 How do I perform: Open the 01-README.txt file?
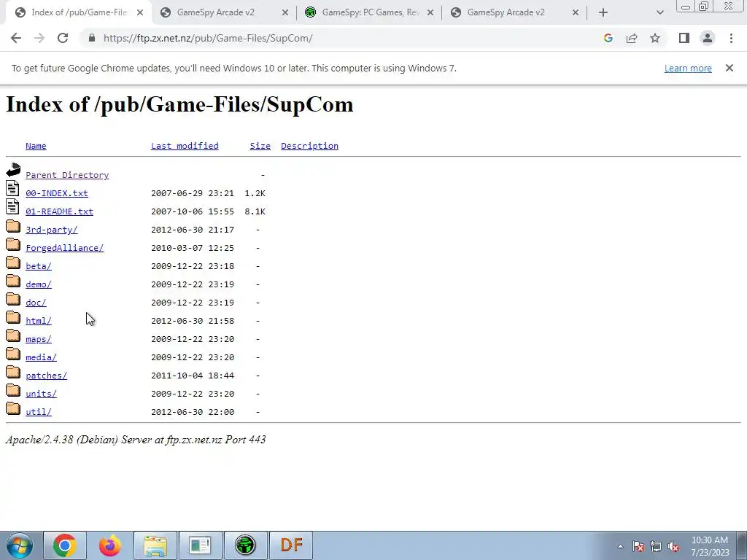[x=60, y=211]
